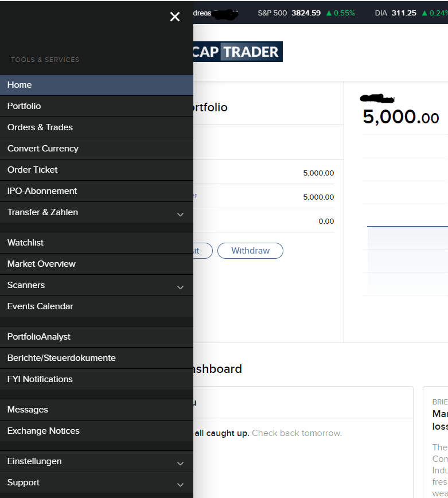Go to Orders & Trades
The image size is (448, 498).
click(96, 127)
